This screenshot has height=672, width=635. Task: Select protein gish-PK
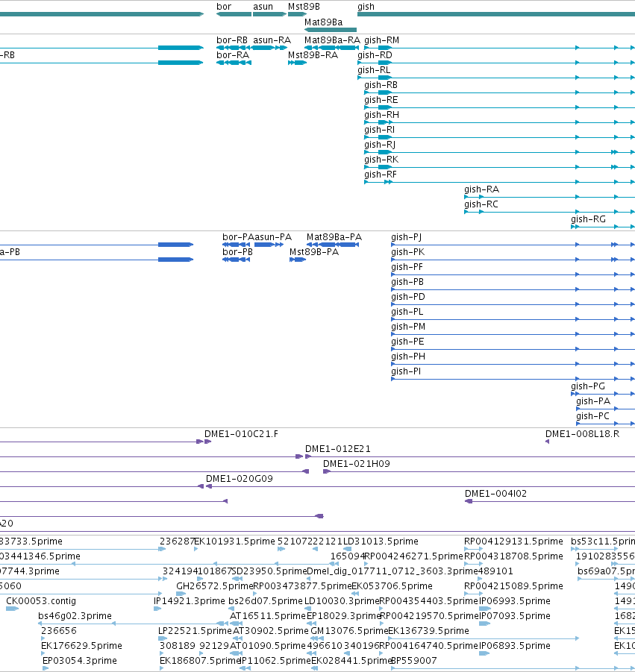tap(407, 252)
